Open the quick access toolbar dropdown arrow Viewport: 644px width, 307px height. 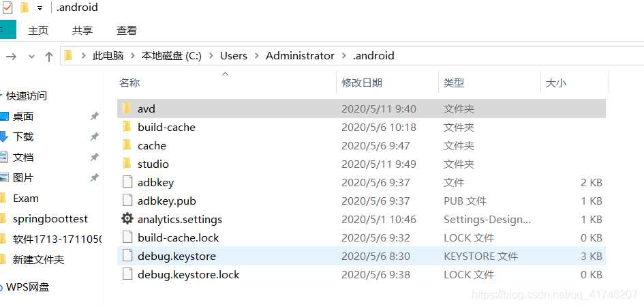point(40,8)
